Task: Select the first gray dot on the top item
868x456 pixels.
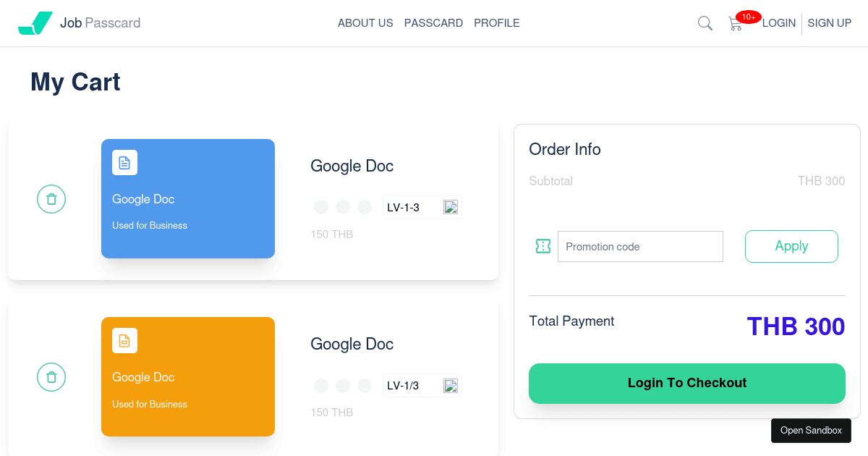Action: [x=321, y=206]
